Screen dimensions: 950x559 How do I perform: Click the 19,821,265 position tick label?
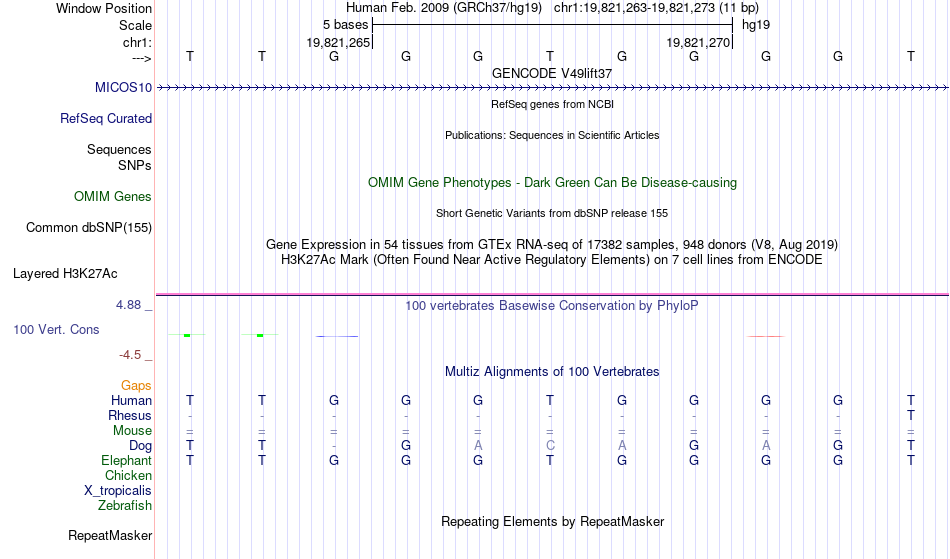(x=338, y=42)
